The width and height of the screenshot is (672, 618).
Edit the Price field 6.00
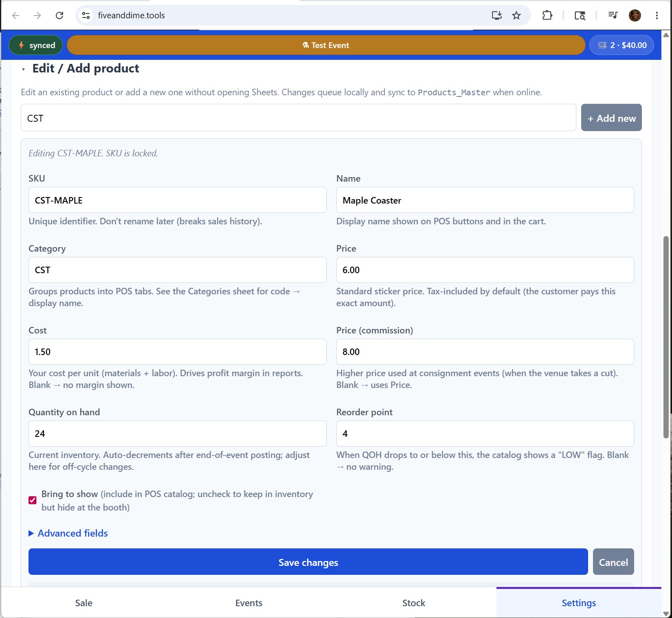485,270
